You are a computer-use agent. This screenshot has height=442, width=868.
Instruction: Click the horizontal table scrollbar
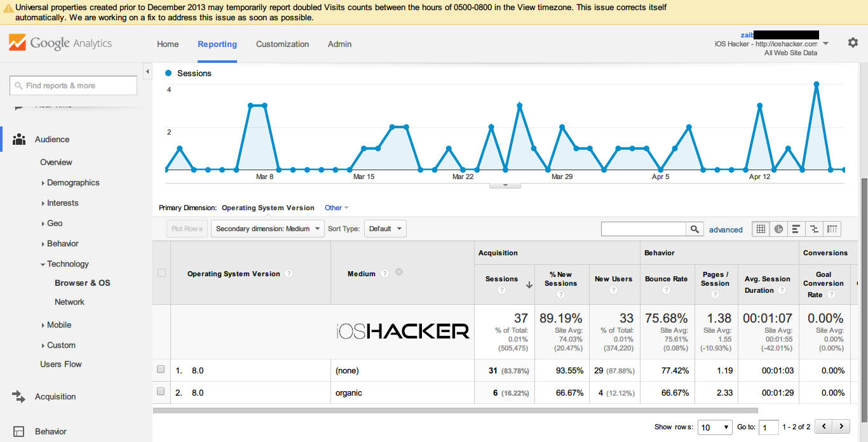click(x=455, y=410)
